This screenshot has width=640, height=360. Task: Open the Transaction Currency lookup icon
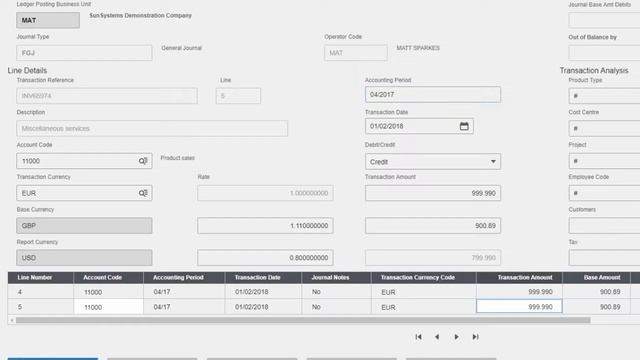pyautogui.click(x=143, y=193)
